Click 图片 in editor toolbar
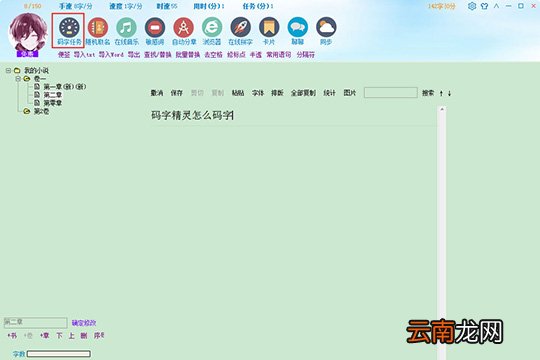This screenshot has width=540, height=360. point(350,93)
